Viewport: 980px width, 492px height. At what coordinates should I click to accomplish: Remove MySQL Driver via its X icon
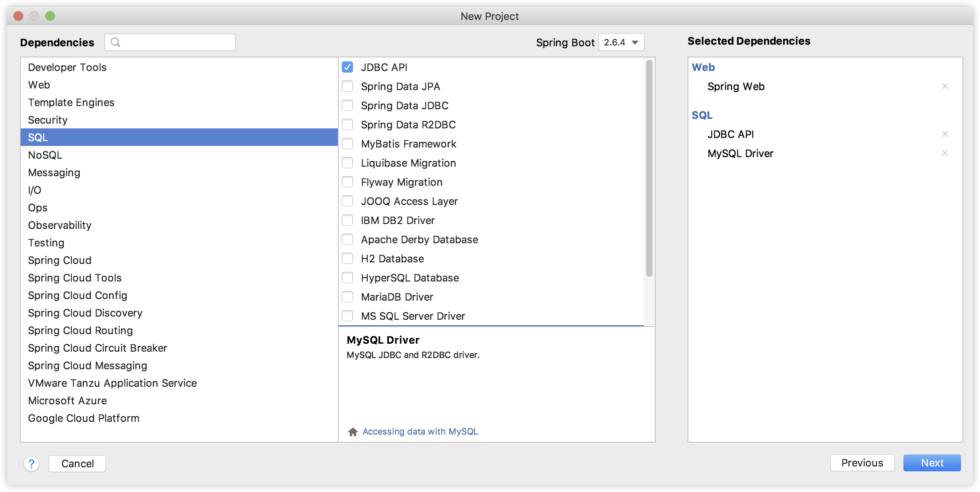point(945,153)
